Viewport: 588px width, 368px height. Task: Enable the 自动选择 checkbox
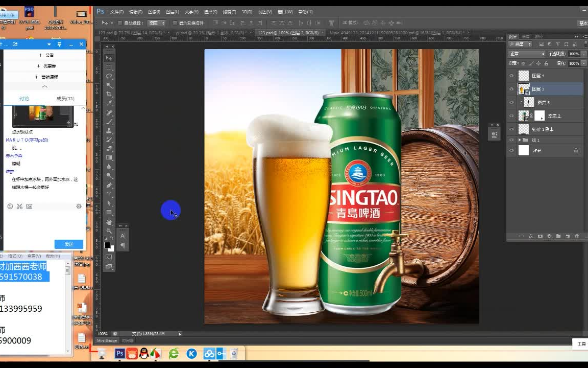coord(120,23)
